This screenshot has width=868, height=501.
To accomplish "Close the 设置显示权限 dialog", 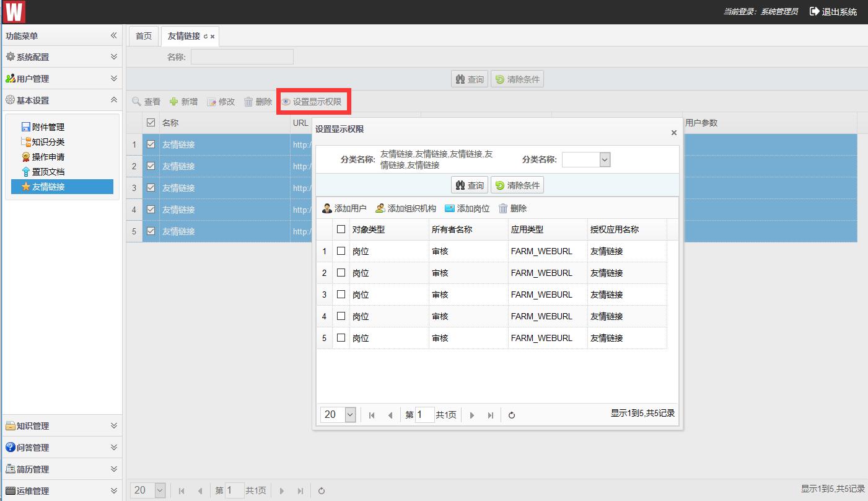I will (674, 133).
